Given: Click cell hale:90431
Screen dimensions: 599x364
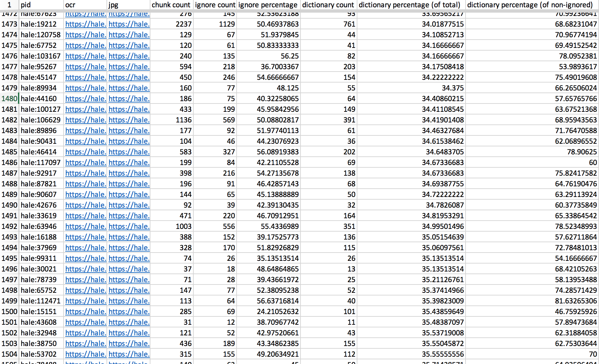Looking at the screenshot, I should click(41, 141).
